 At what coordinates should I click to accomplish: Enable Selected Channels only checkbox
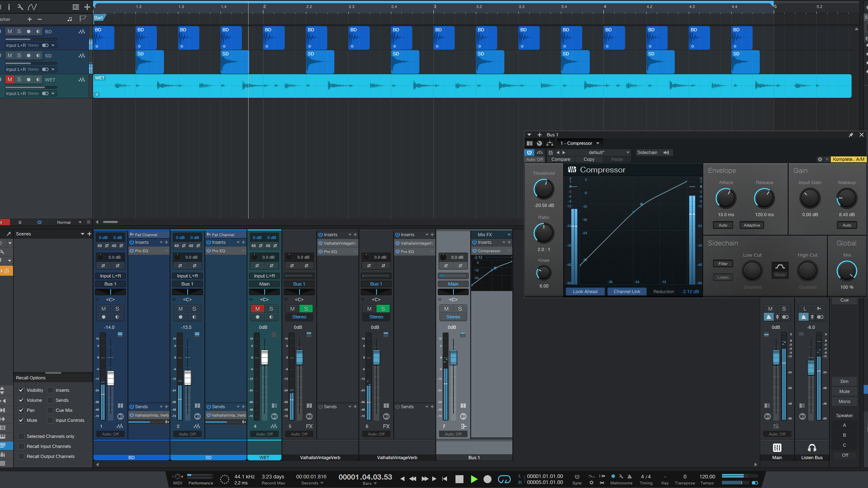(x=21, y=436)
